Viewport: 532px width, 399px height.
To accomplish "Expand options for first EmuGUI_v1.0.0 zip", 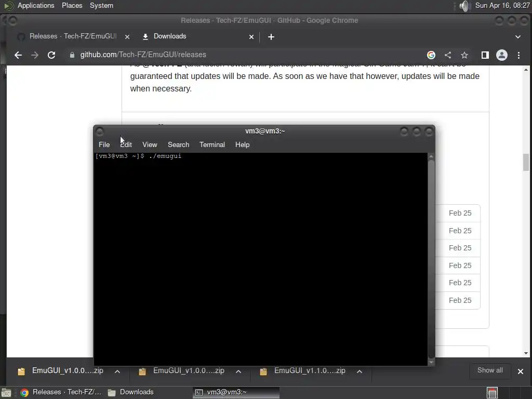I will pyautogui.click(x=117, y=371).
